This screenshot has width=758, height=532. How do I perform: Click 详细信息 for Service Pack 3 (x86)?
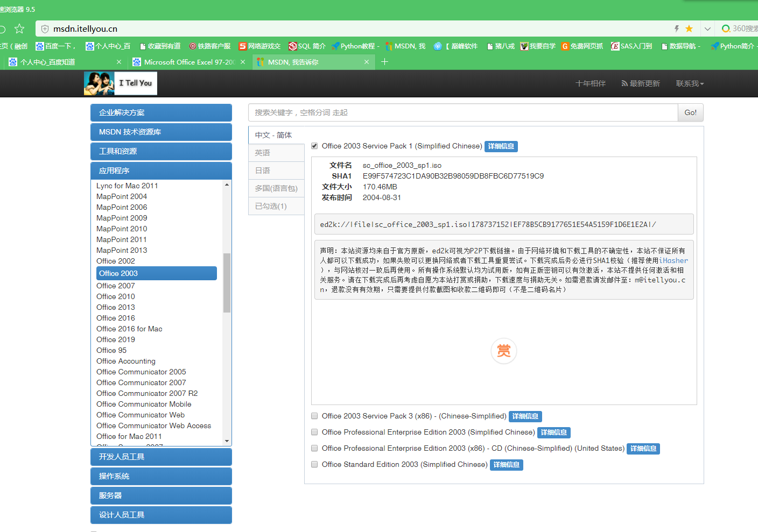pos(525,416)
